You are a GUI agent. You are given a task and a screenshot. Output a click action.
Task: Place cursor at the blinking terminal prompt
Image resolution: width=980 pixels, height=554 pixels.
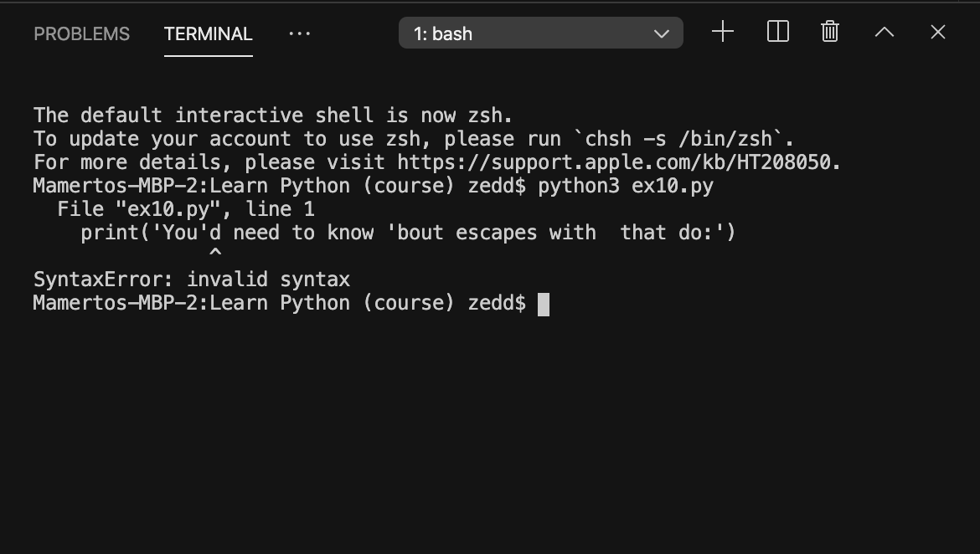544,304
